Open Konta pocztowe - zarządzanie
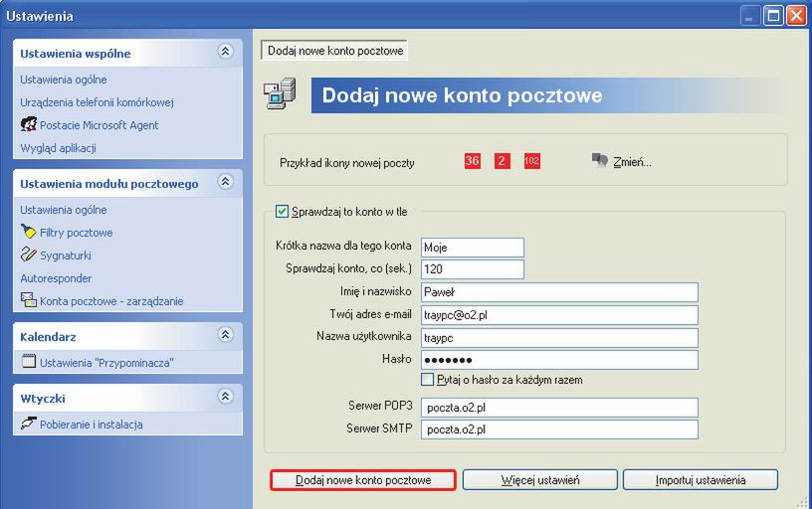The width and height of the screenshot is (812, 509). [111, 301]
